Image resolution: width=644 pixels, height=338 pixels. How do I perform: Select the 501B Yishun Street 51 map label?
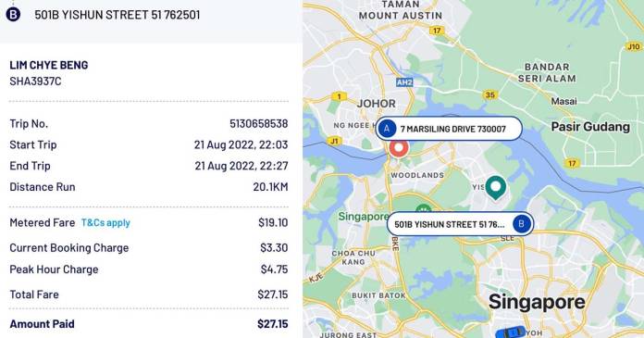pyautogui.click(x=461, y=224)
